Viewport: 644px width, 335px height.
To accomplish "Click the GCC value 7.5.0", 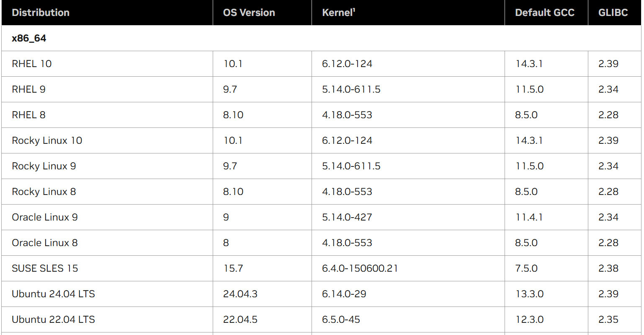I will click(526, 268).
